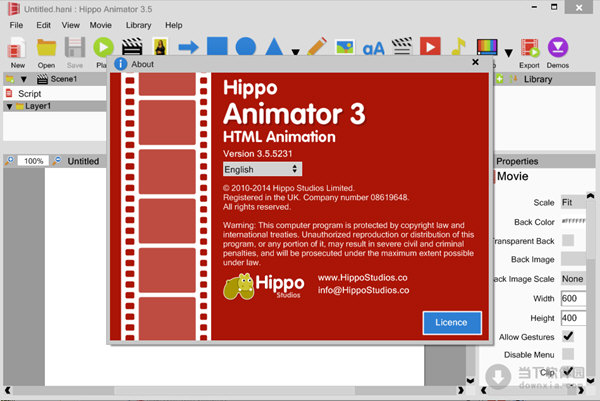Click the Width field showing 600
Viewport: 600px width, 401px height.
573,298
